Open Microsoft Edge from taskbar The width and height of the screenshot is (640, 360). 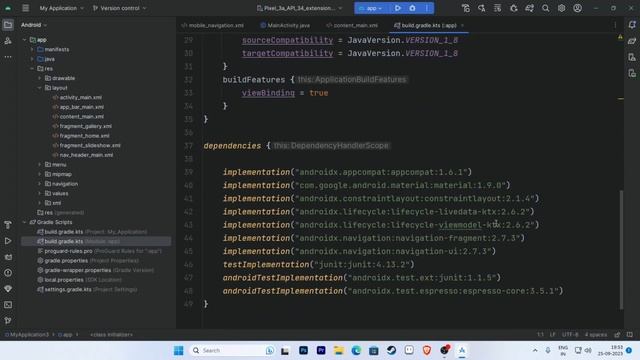[356, 350]
